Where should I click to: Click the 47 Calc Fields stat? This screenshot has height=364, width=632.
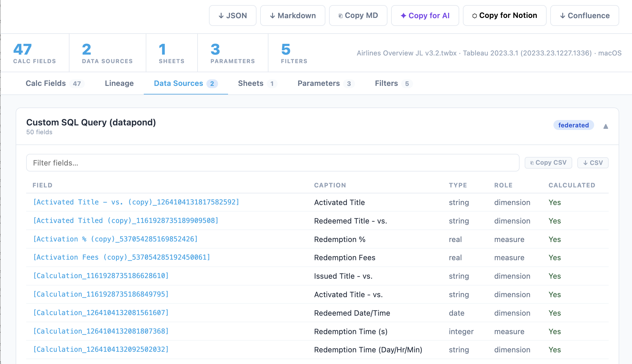point(35,53)
